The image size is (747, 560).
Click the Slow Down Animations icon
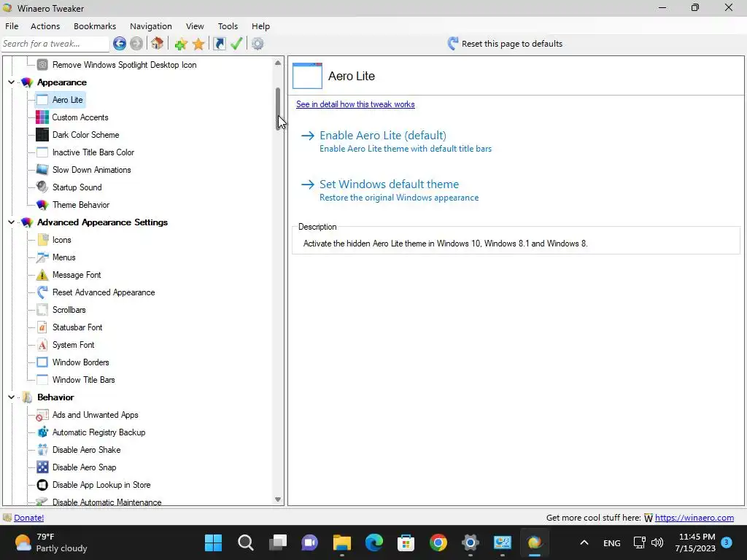coord(42,169)
